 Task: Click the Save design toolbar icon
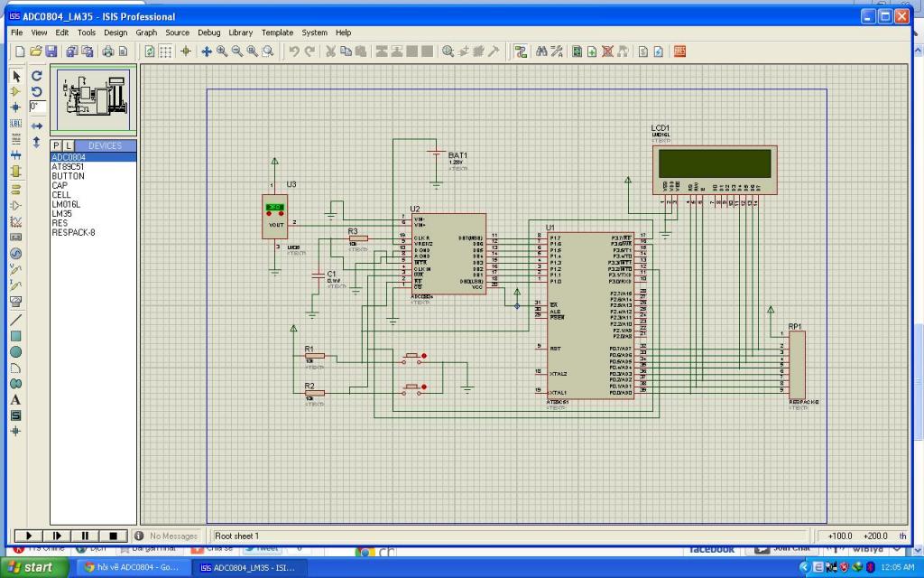point(51,51)
